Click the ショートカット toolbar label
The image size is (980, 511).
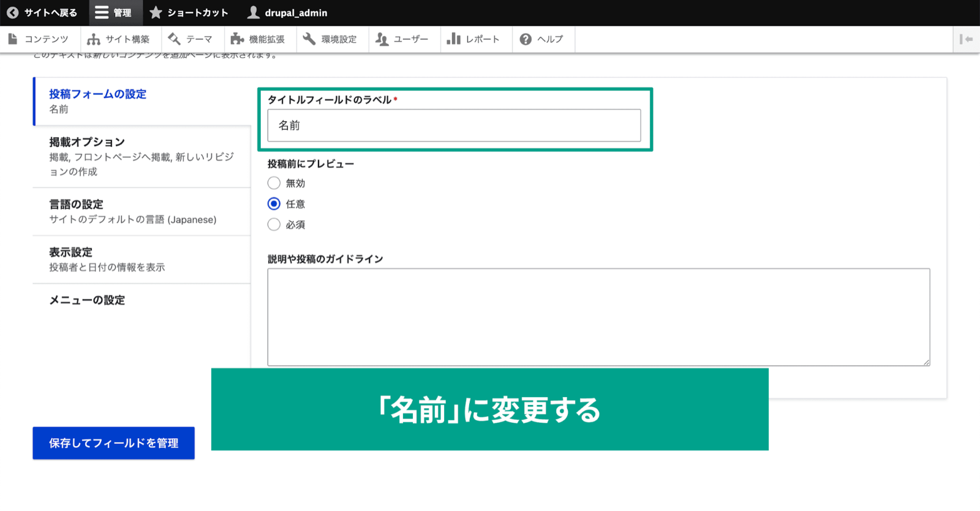coord(198,13)
